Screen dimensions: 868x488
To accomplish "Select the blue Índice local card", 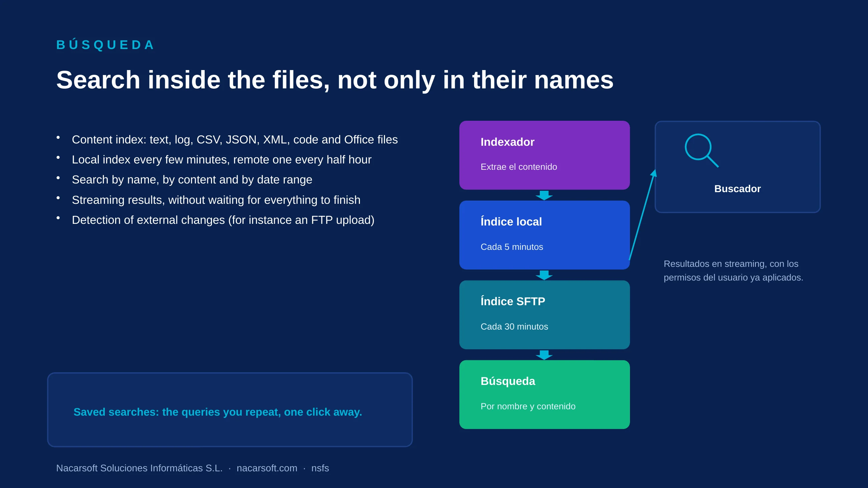I will [x=544, y=235].
